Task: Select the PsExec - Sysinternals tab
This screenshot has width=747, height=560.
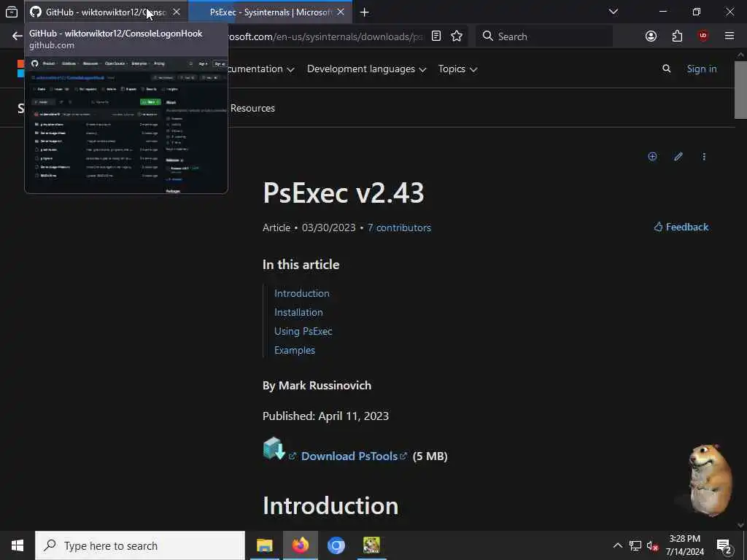Action: click(x=270, y=12)
